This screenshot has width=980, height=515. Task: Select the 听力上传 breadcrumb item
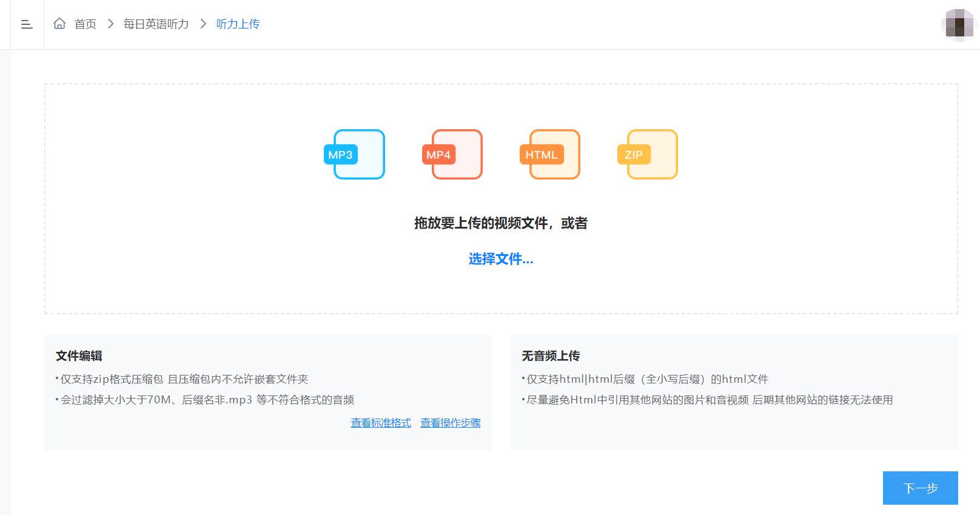pyautogui.click(x=238, y=24)
